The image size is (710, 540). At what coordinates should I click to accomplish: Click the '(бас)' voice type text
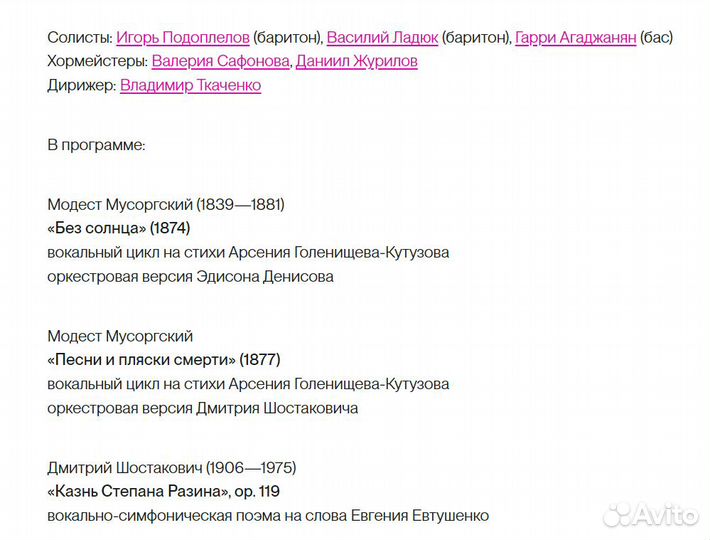pos(655,38)
